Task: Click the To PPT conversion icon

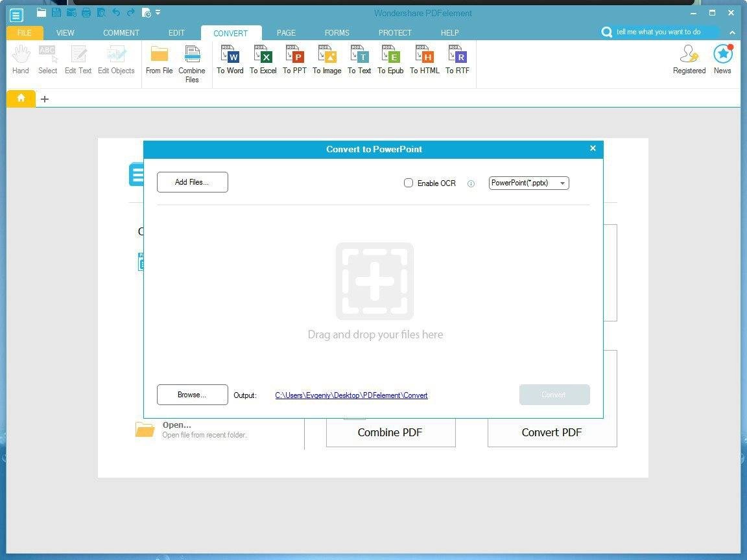Action: tap(294, 60)
